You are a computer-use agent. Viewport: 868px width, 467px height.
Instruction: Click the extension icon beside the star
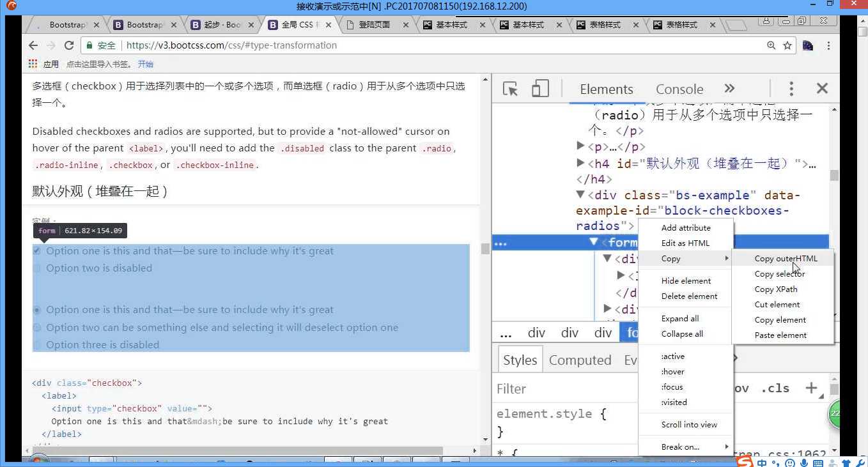point(808,45)
